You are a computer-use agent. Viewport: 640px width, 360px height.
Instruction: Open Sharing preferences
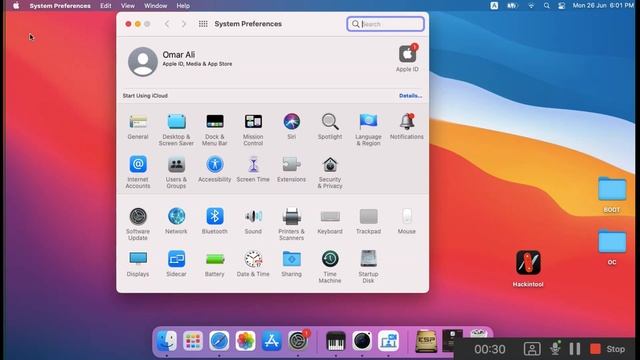click(291, 264)
